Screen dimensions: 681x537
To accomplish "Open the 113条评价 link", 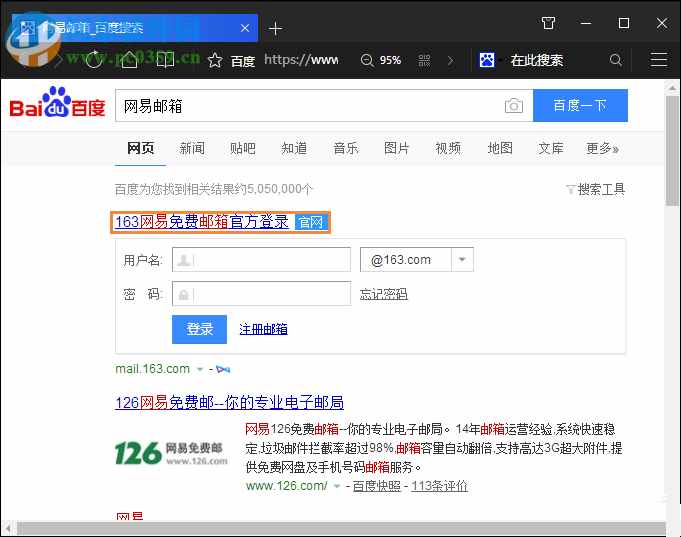I will pos(440,486).
